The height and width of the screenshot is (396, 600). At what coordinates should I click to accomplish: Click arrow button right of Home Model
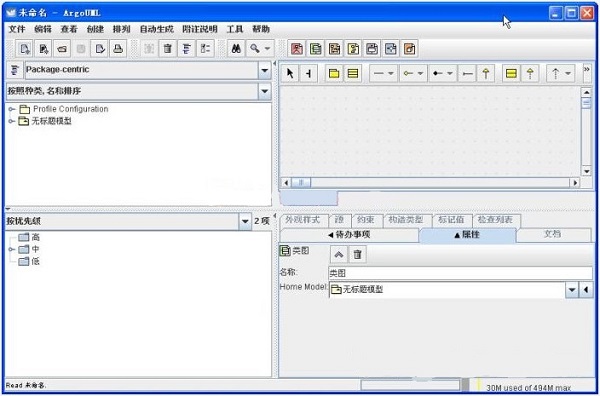click(586, 290)
